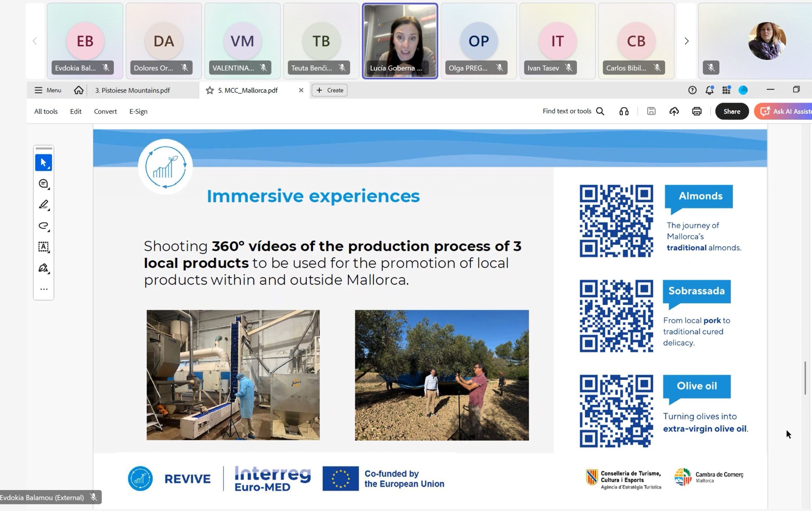Open the fill and sign pen tool
Viewport: 812px width, 511px height.
[x=43, y=268]
